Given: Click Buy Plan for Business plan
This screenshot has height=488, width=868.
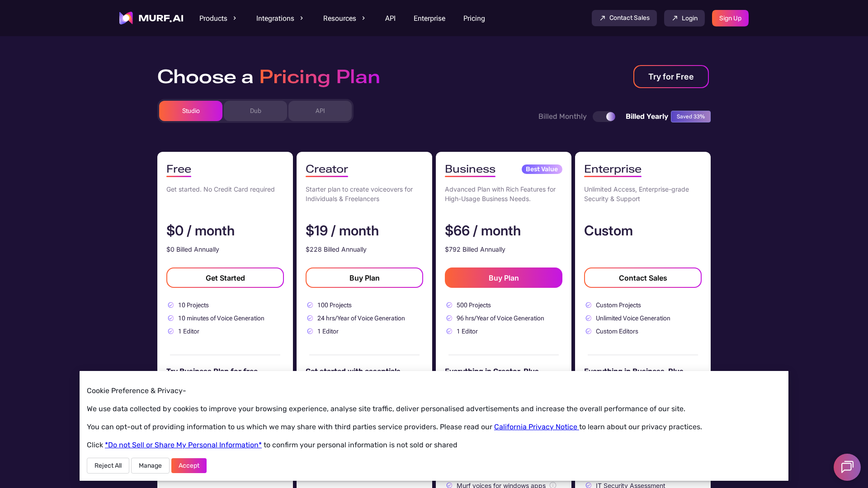Looking at the screenshot, I should 503,278.
